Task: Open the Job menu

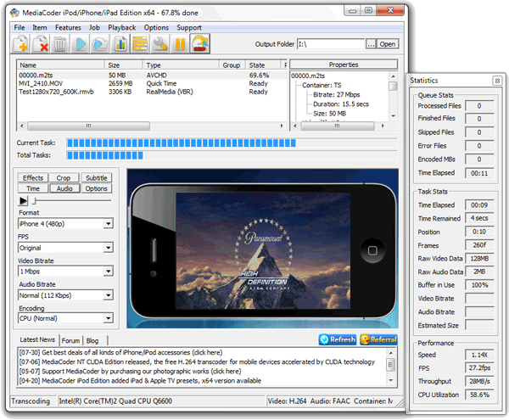Action: pyautogui.click(x=94, y=28)
